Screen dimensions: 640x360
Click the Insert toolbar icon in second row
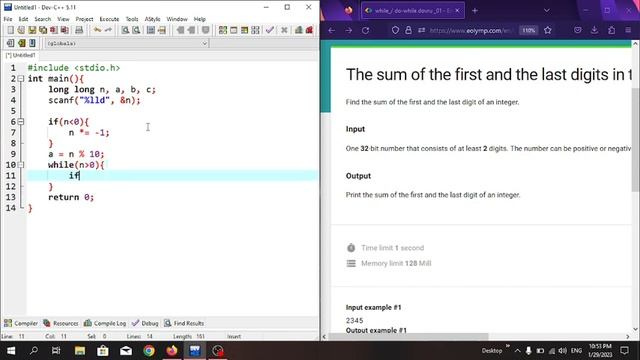coord(10,43)
